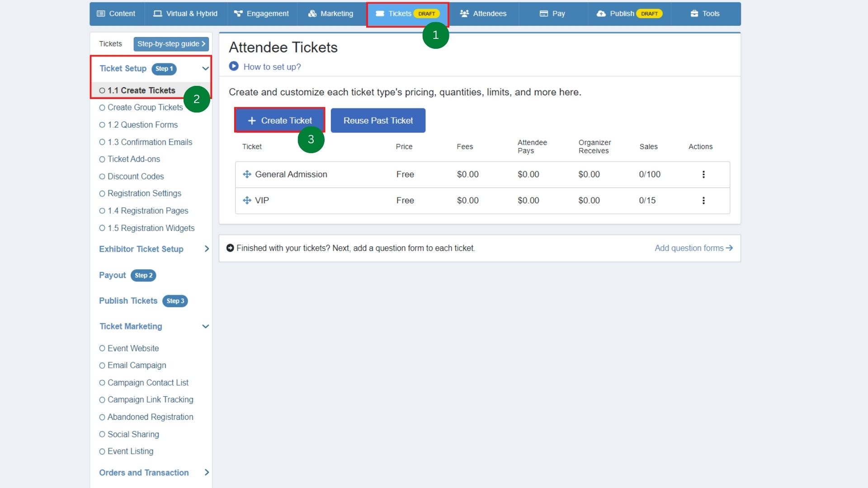This screenshot has height=488, width=868.
Task: Open Abandoned Registration
Action: 146,417
